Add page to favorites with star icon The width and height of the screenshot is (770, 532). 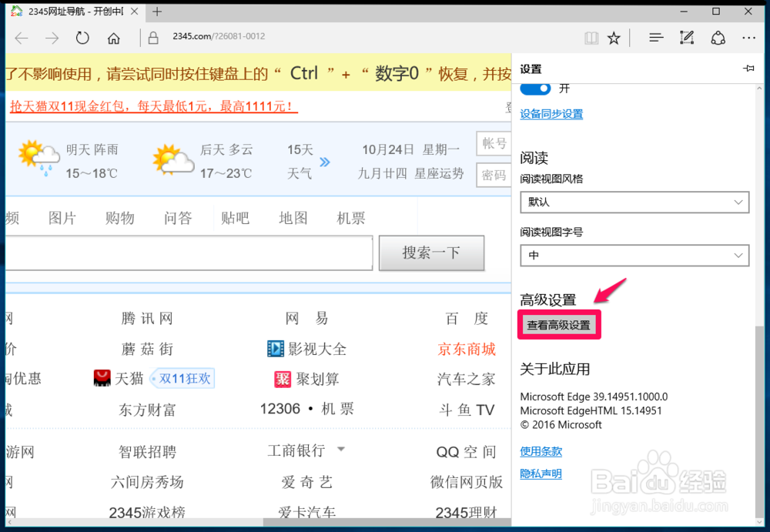coord(614,38)
